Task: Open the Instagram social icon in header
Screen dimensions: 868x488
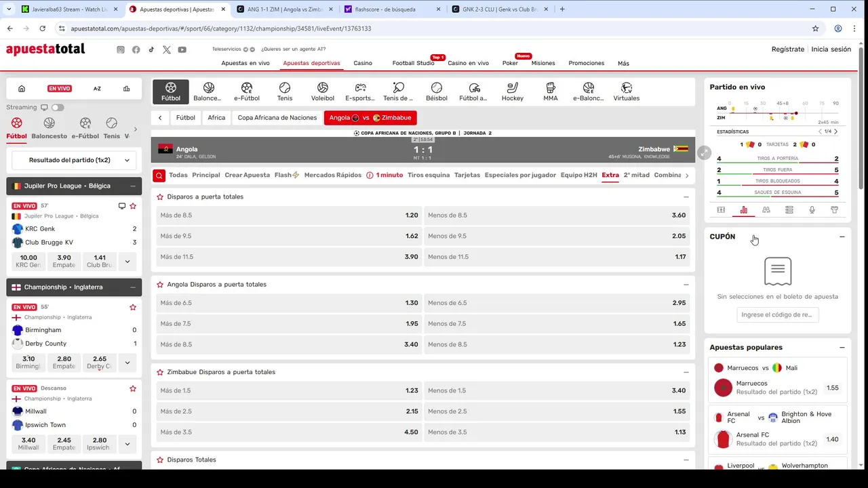Action: click(121, 49)
